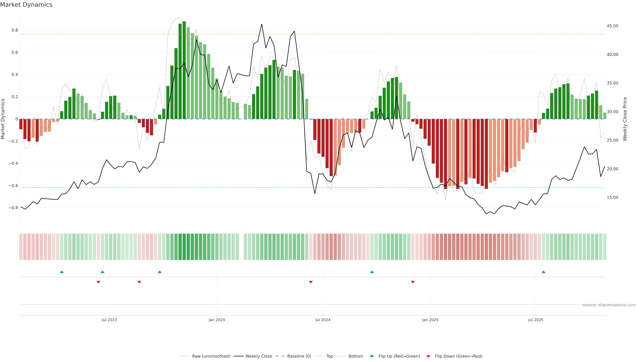Screen dimensions: 644x362
Task: Click the rightmost green flip-up marker after Jul 2025
Action: click(x=544, y=272)
